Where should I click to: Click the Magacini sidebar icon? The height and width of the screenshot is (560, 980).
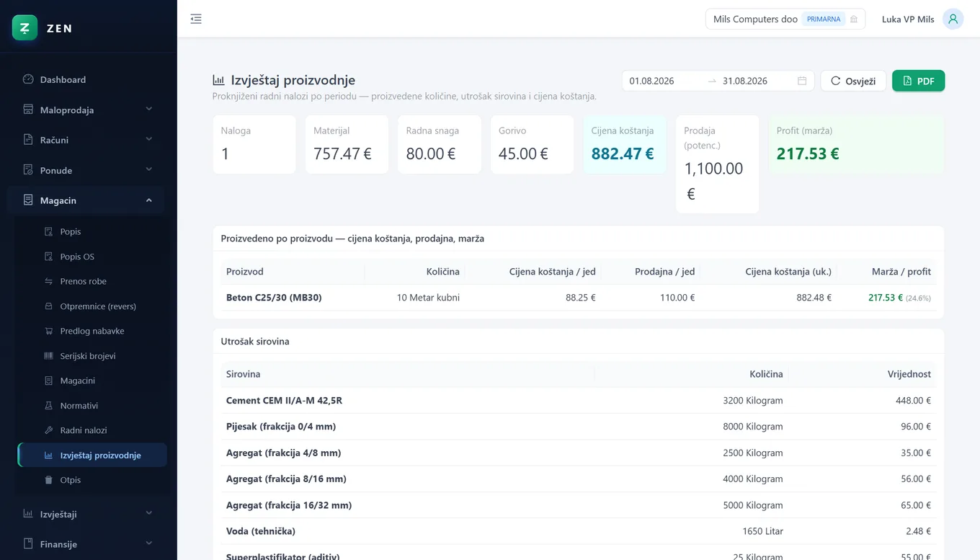tap(49, 381)
